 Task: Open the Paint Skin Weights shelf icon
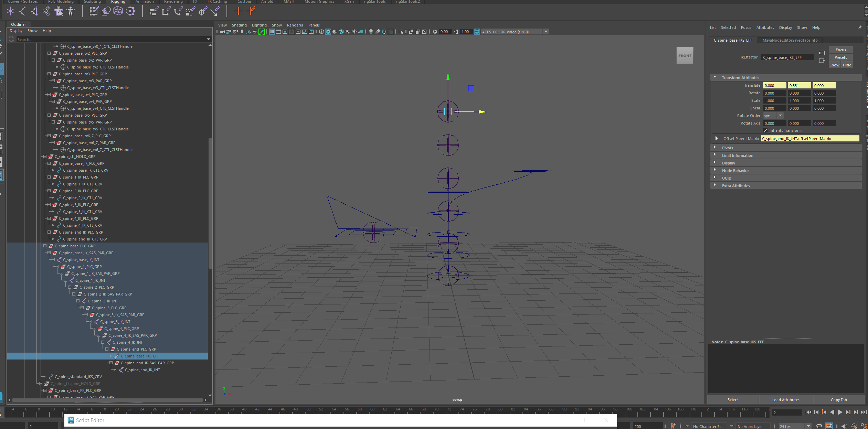[94, 11]
